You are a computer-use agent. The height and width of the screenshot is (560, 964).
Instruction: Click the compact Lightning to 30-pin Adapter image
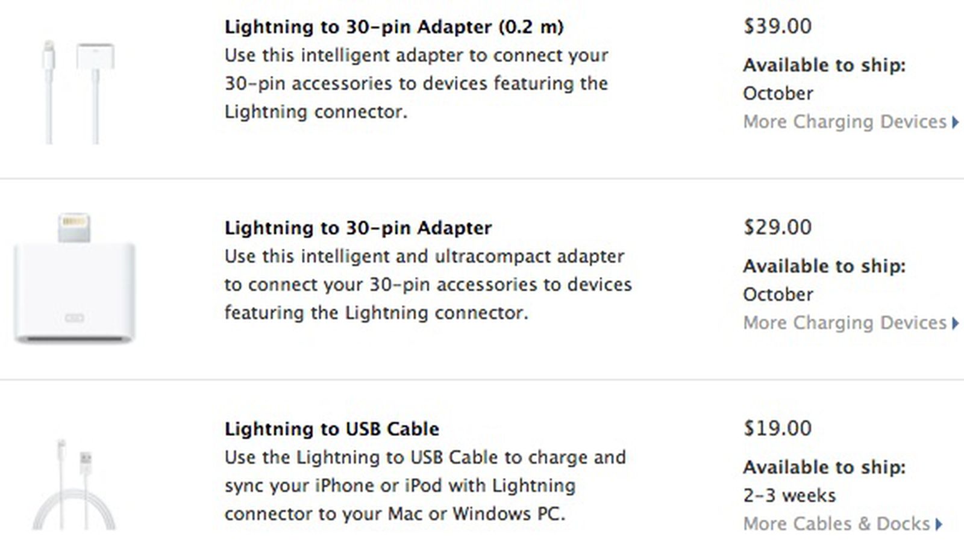click(74, 279)
